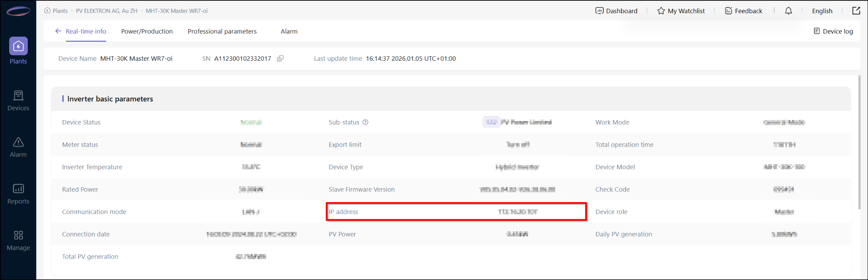This screenshot has height=280, width=868.
Task: Open the Devices sidebar icon
Action: tap(18, 96)
